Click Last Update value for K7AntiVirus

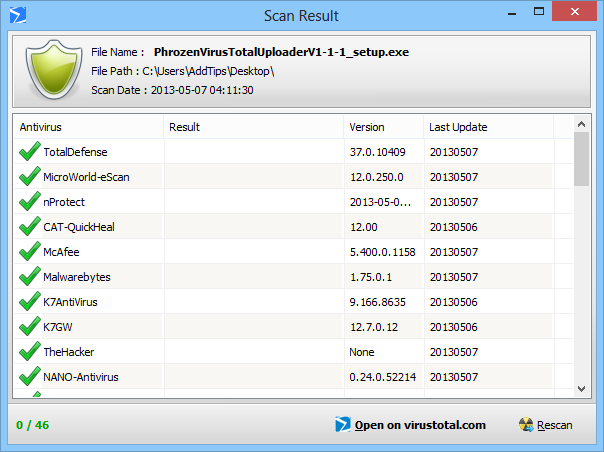454,302
